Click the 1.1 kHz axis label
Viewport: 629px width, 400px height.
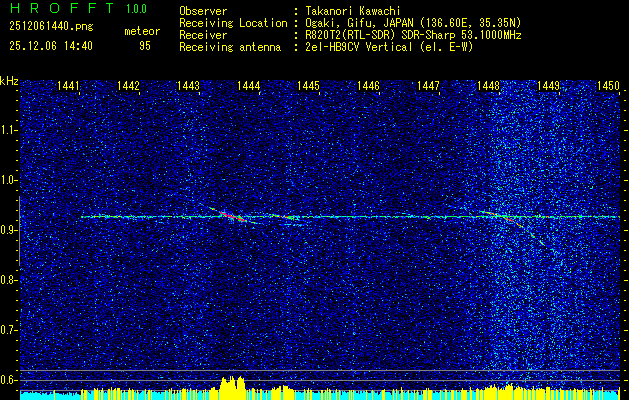pyautogui.click(x=8, y=130)
